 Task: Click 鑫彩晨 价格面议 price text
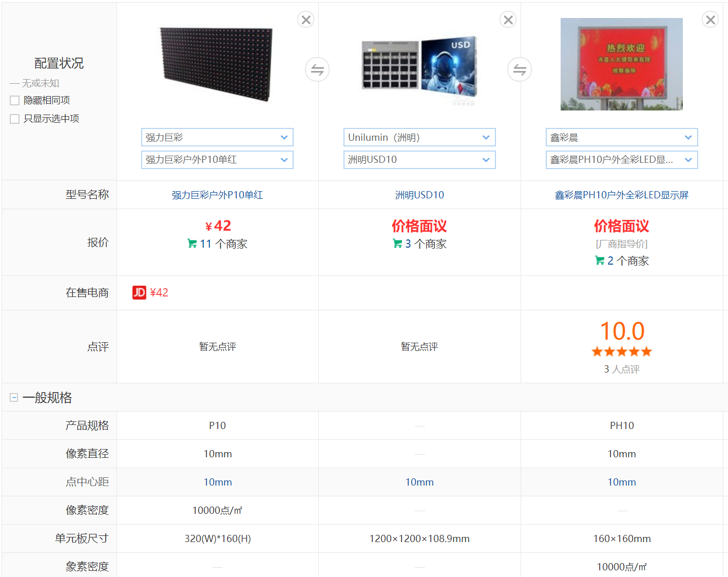[x=622, y=226]
